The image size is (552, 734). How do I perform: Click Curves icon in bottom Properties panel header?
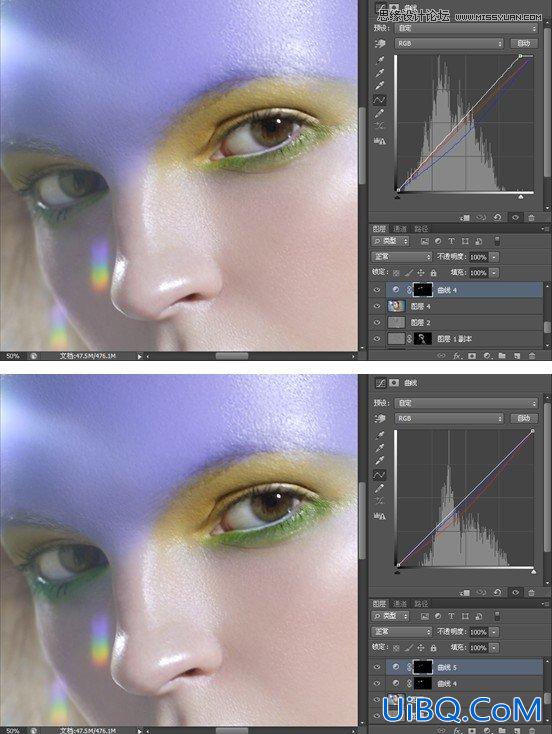pos(380,383)
